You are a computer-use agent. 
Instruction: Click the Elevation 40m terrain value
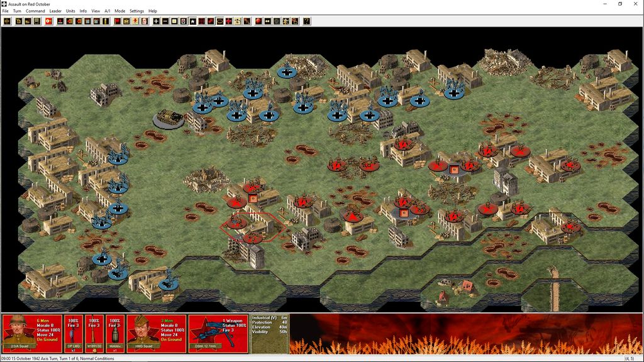click(269, 327)
